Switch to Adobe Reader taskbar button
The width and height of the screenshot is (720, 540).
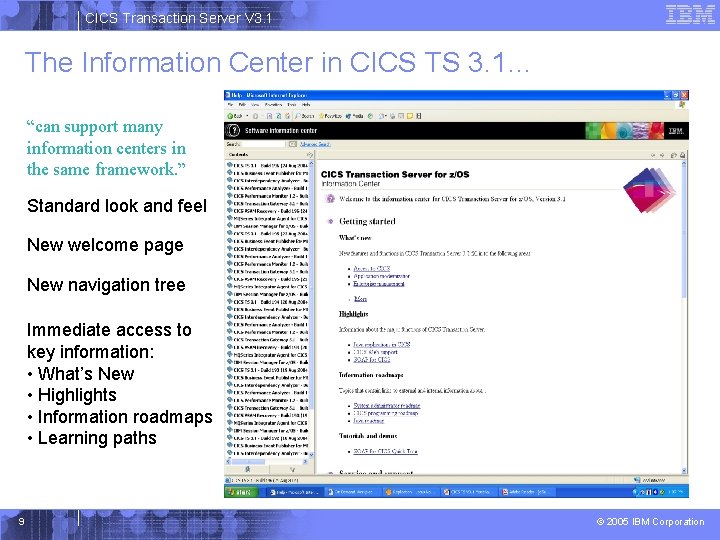coord(527,492)
